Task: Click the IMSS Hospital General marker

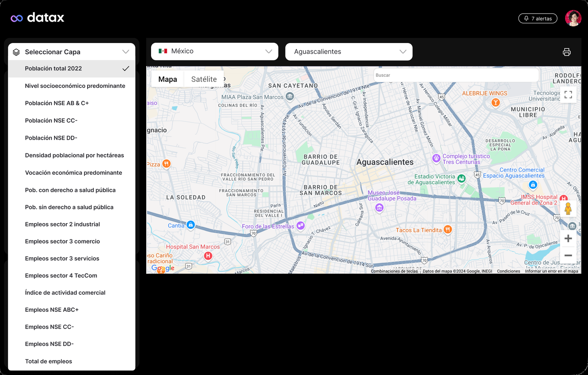Action: click(563, 199)
